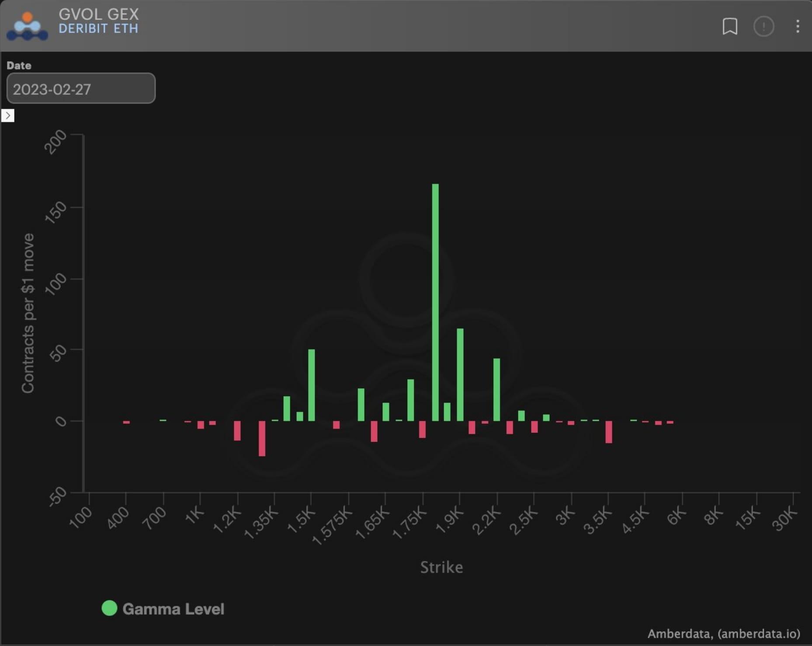Click the green Gamma Level legend dot
This screenshot has height=646, width=812.
pyautogui.click(x=109, y=608)
